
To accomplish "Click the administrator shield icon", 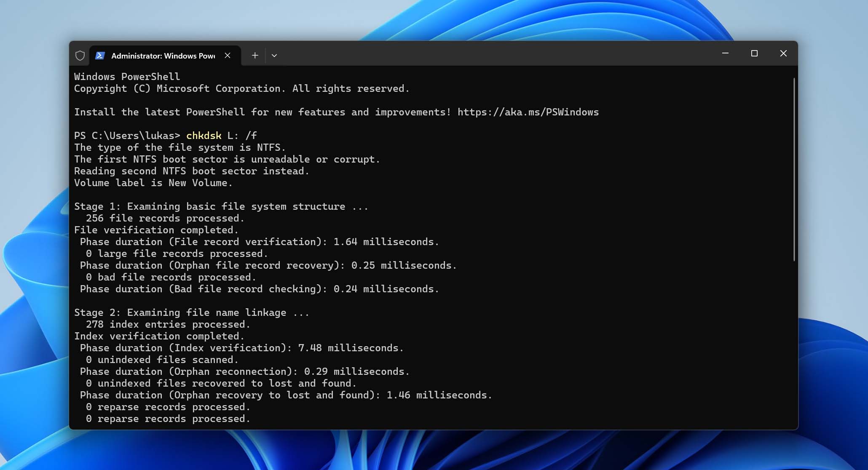I will 80,56.
